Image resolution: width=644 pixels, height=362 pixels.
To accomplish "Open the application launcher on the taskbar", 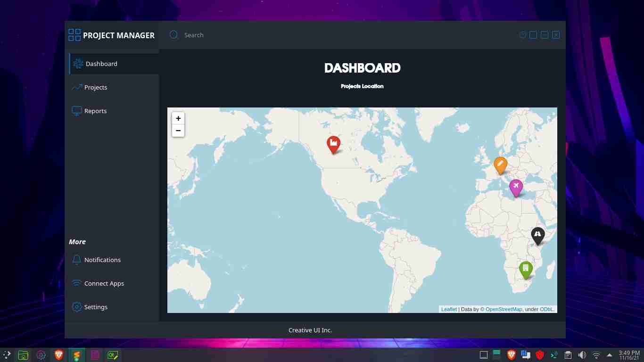I will tap(7, 355).
